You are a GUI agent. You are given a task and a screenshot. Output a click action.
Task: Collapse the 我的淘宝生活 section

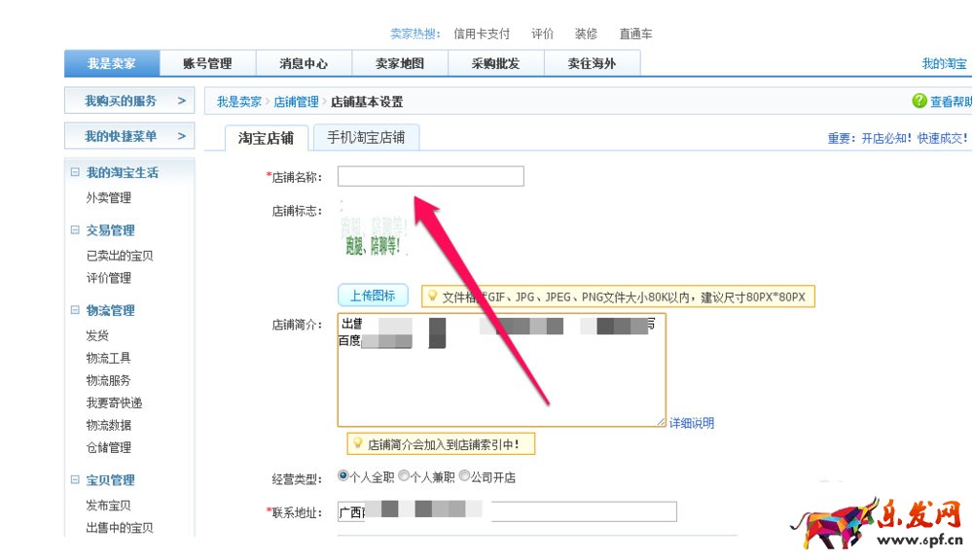coord(75,173)
